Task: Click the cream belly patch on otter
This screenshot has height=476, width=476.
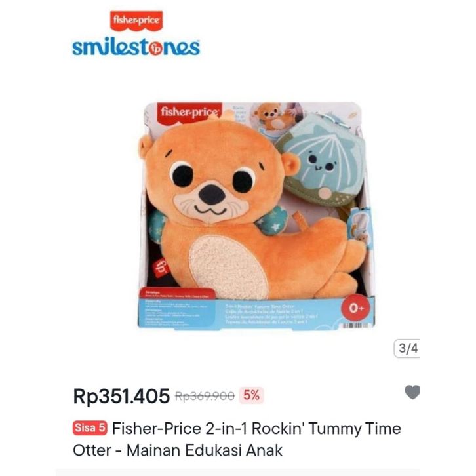Action: (x=228, y=266)
